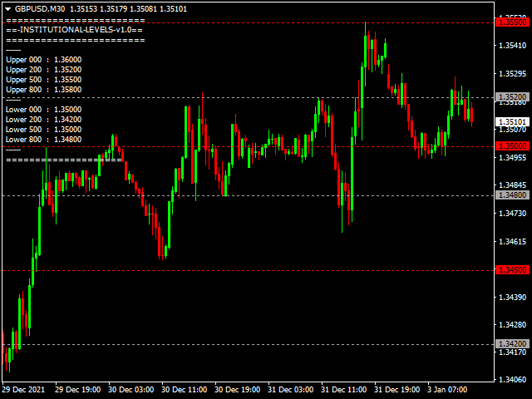Click the 30 Dec 11:00 time label
Viewport: 532px width, 399px height.
185,390
